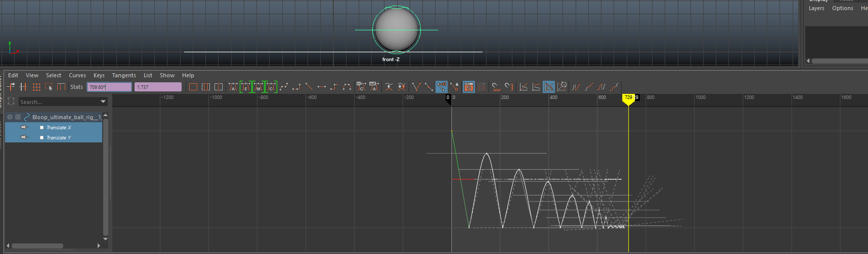Set Post-Infinity Cycle
The image size is (868, 254).
click(601, 87)
